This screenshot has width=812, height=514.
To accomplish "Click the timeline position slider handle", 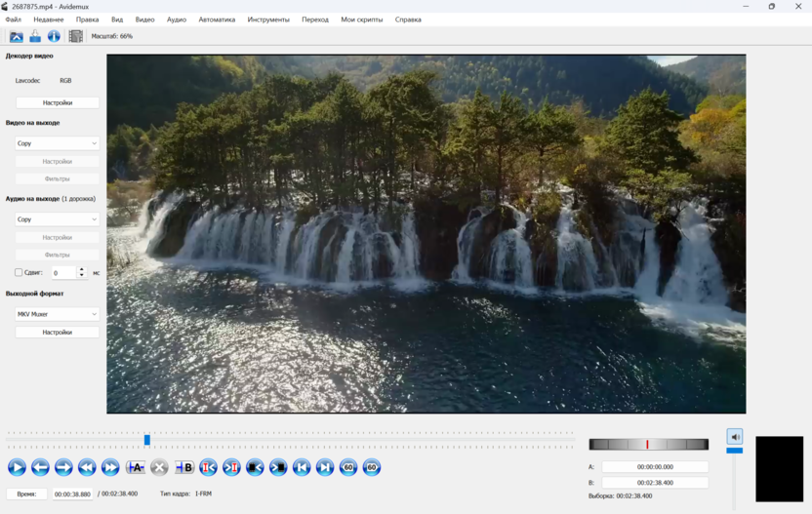I will (147, 440).
